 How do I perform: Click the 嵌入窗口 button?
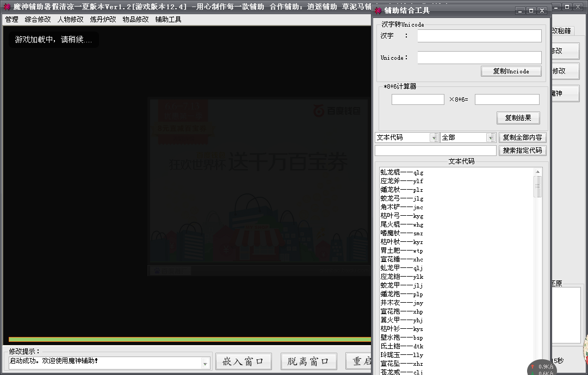tap(243, 361)
